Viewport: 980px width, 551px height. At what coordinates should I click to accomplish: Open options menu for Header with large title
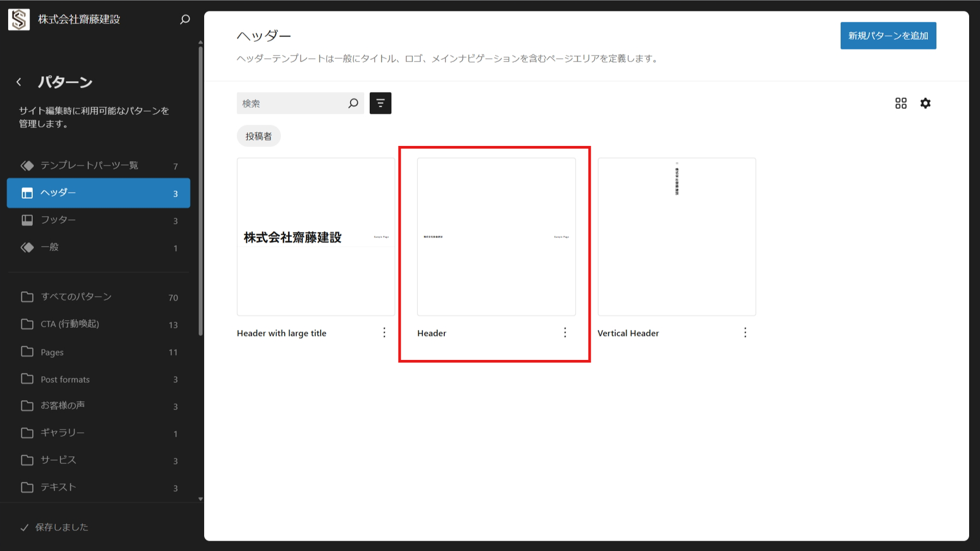[384, 333]
